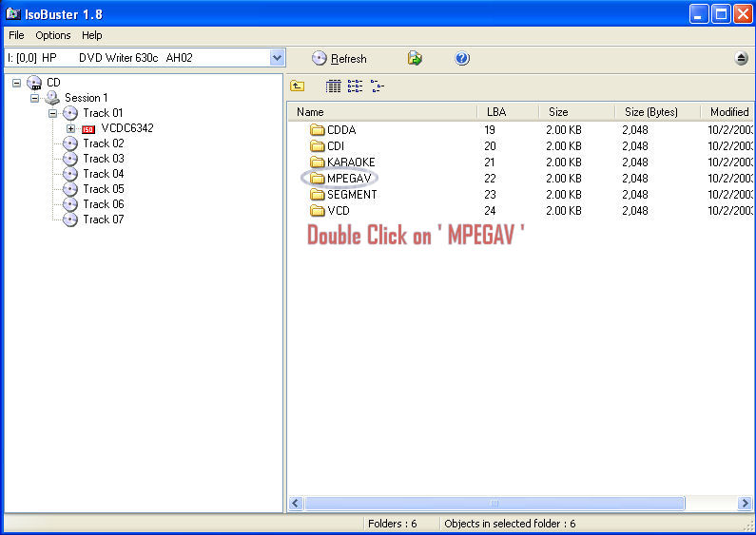Select Track 06 in the tree
Screen dimensions: 756x535
click(104, 204)
